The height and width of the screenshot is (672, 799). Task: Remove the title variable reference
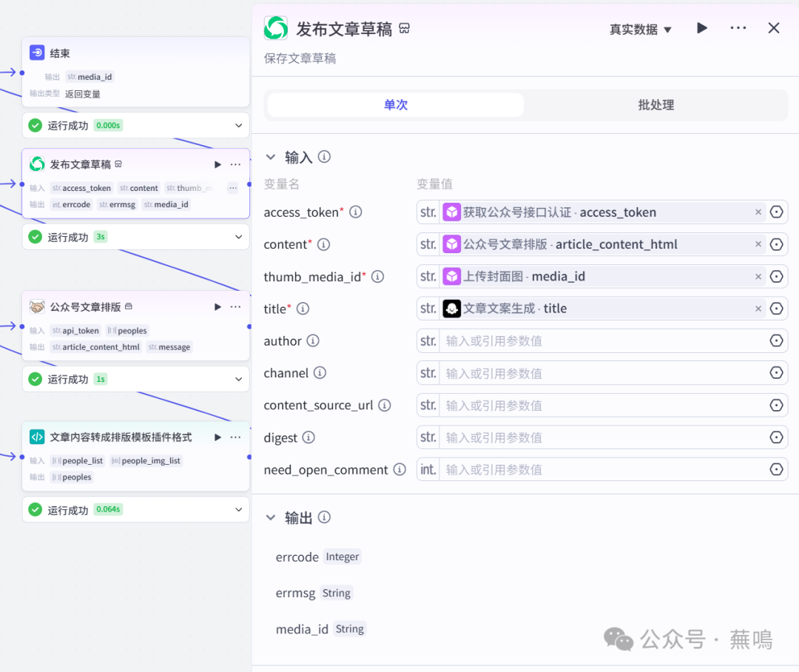tap(758, 309)
